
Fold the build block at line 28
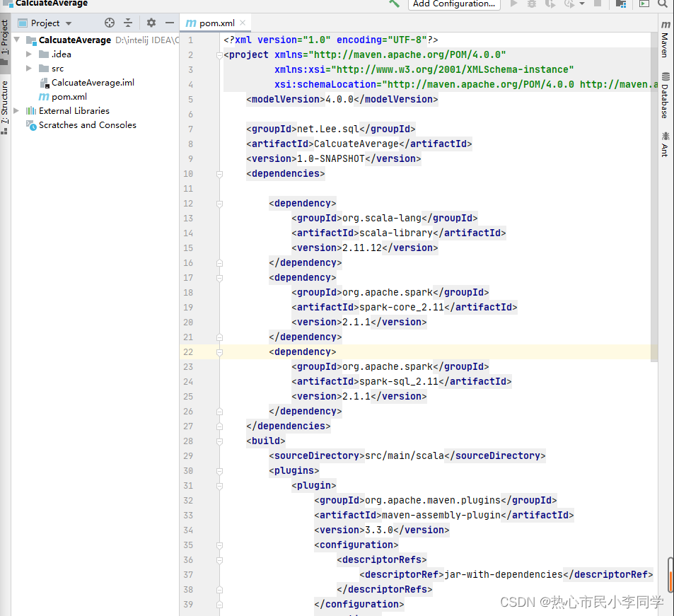coord(220,441)
